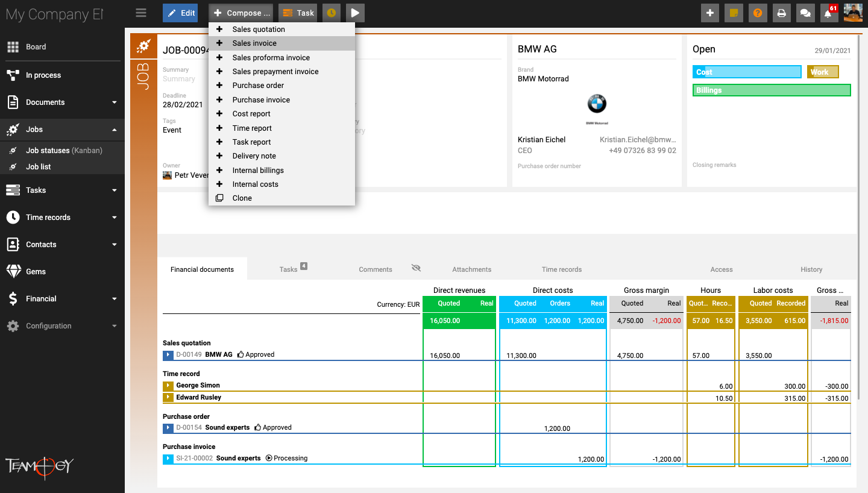Image resolution: width=868 pixels, height=493 pixels.
Task: Click the clock timer icon in toolbar
Action: 331,13
